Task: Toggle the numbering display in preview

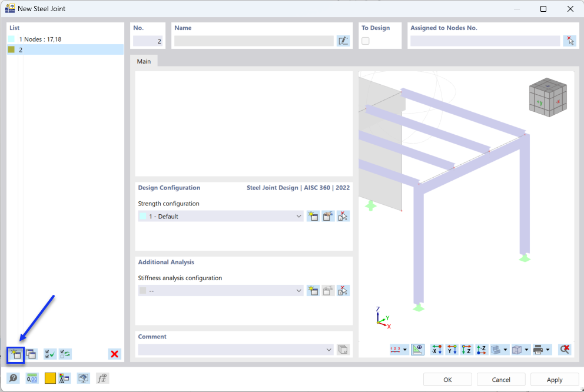Action: click(x=395, y=350)
